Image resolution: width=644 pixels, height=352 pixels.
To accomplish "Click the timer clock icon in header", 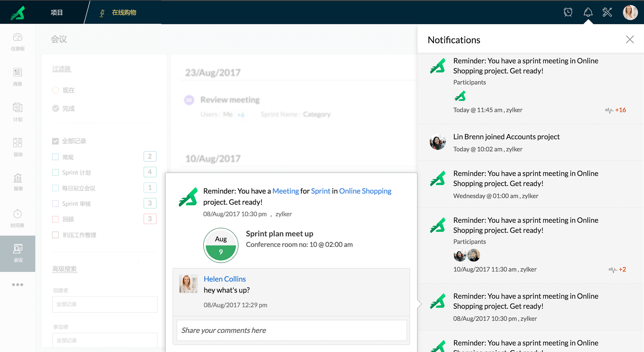I will 568,12.
